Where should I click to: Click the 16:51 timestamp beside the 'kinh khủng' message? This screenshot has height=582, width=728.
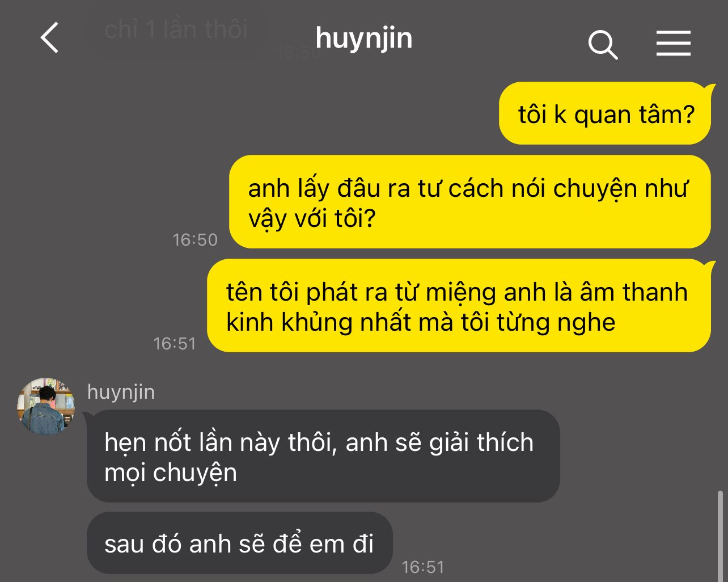click(175, 344)
